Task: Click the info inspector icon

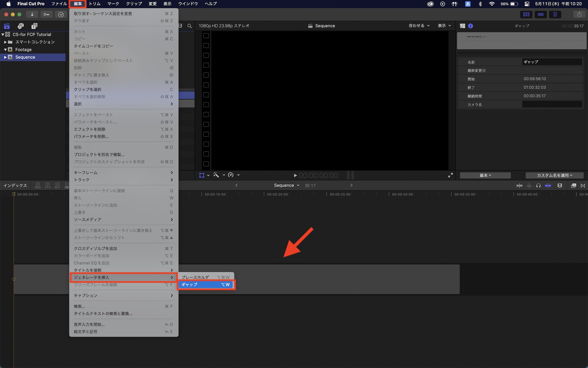Action: click(x=470, y=26)
